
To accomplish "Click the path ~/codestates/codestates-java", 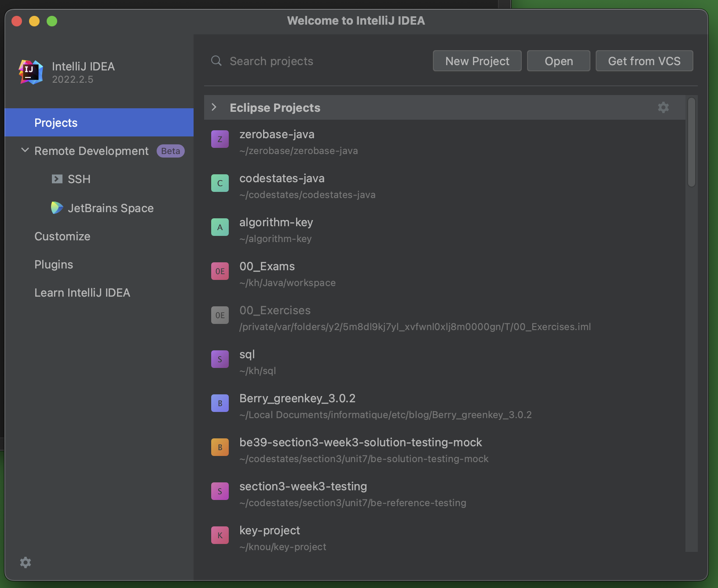I will pyautogui.click(x=308, y=195).
